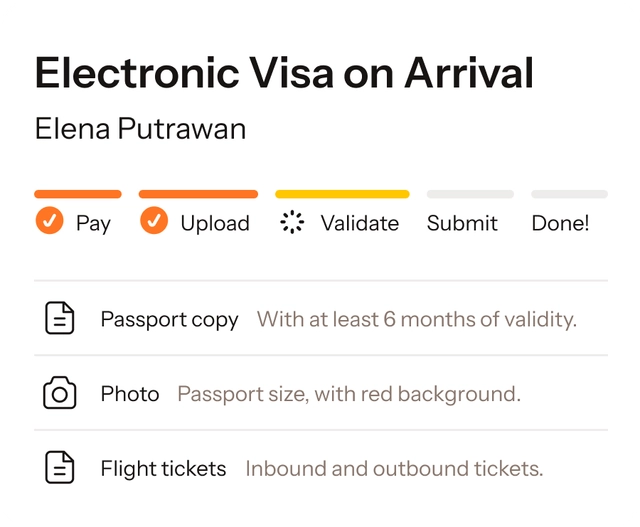Click the orange Pay progress bar
The width and height of the screenshot is (640, 527).
[78, 194]
